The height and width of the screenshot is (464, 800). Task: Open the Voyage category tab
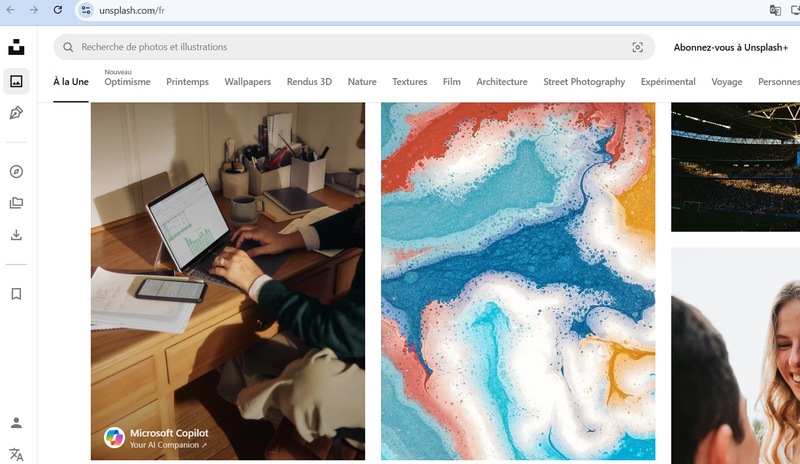[727, 82]
